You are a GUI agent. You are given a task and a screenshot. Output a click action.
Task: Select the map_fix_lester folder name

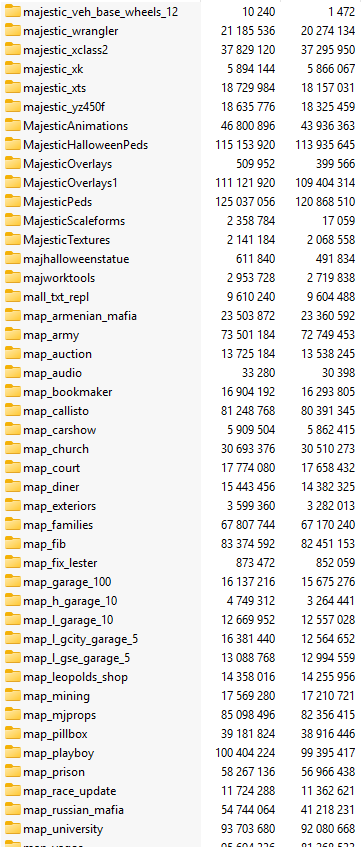point(60,563)
